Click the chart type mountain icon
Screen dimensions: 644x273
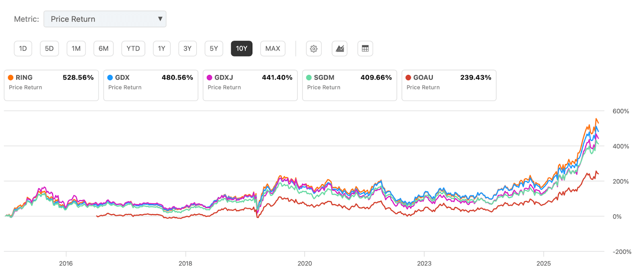click(340, 49)
